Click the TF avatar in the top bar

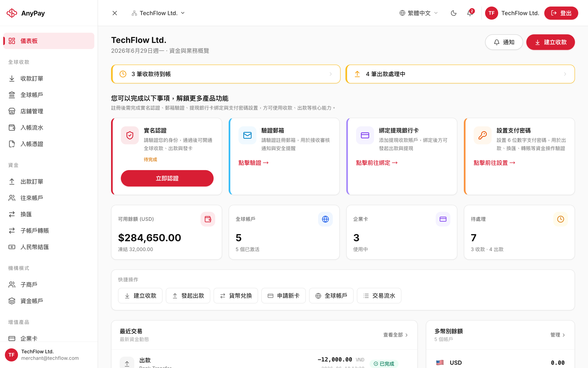coord(492,13)
